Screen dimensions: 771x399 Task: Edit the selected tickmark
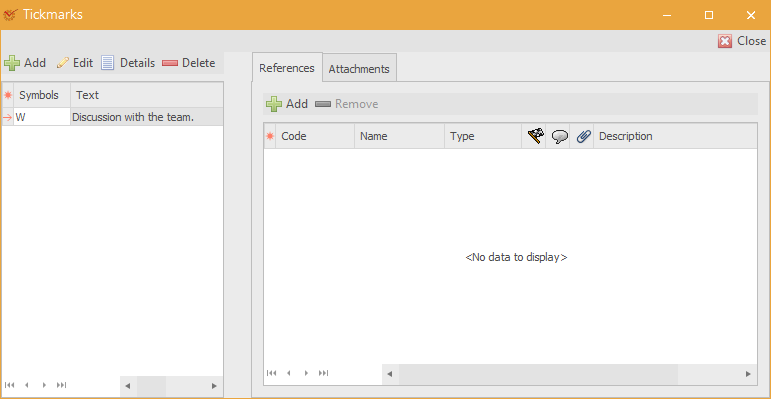point(75,63)
